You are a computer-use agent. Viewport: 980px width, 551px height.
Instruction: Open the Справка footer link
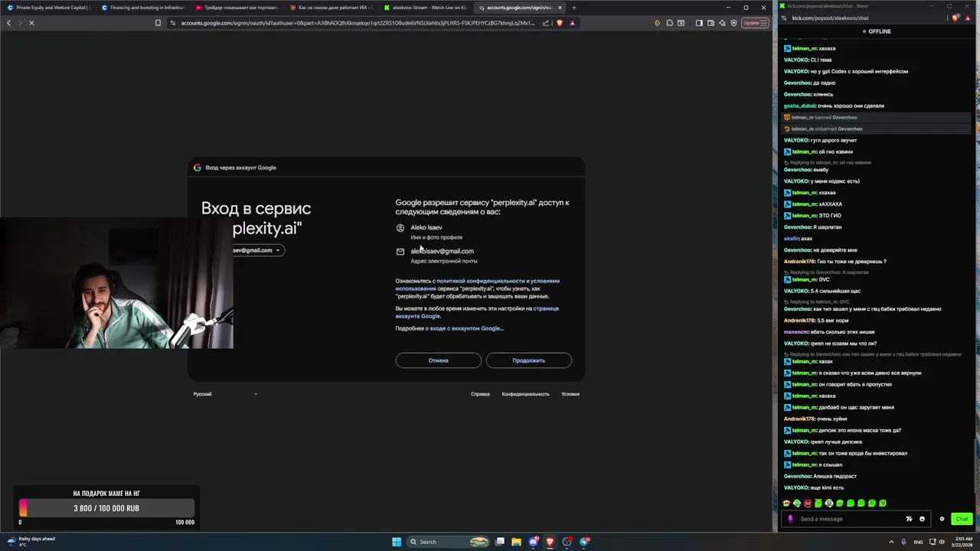coord(480,394)
